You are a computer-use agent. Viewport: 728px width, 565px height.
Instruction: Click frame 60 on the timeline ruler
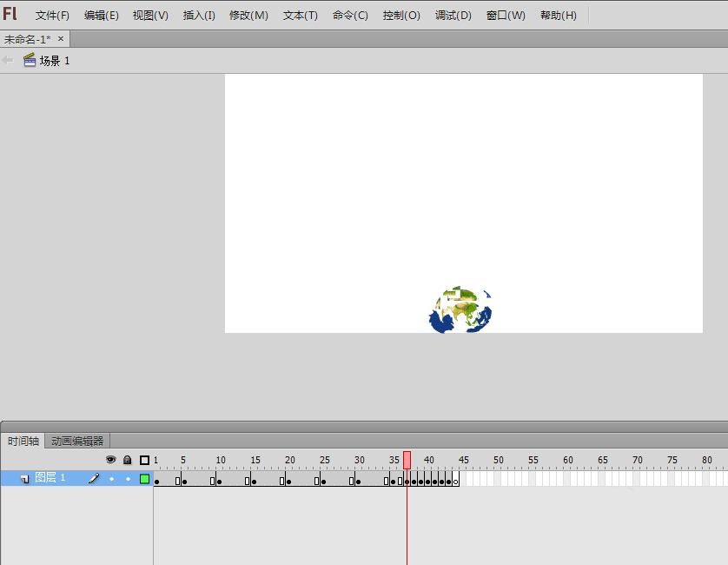point(567,460)
